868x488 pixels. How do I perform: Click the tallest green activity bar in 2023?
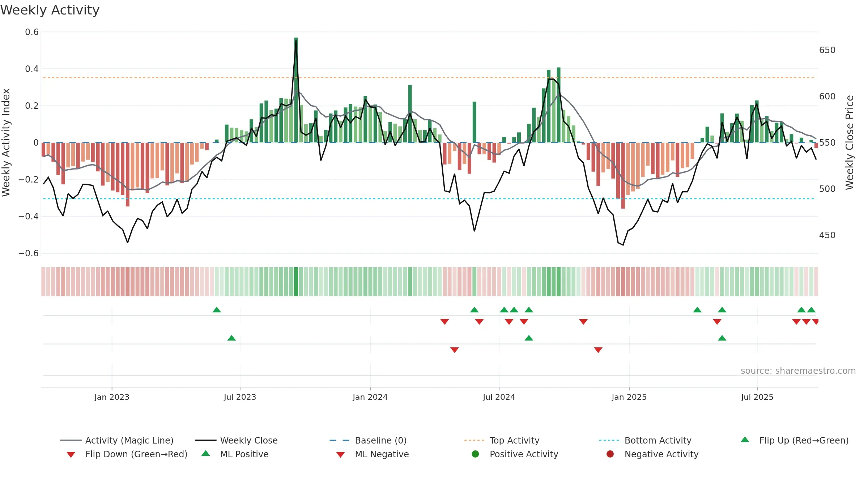(x=296, y=90)
